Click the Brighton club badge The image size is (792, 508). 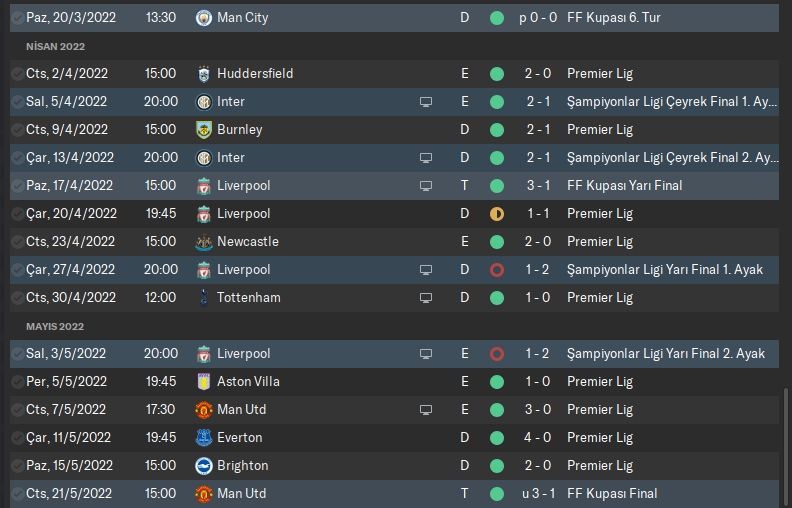coord(204,466)
